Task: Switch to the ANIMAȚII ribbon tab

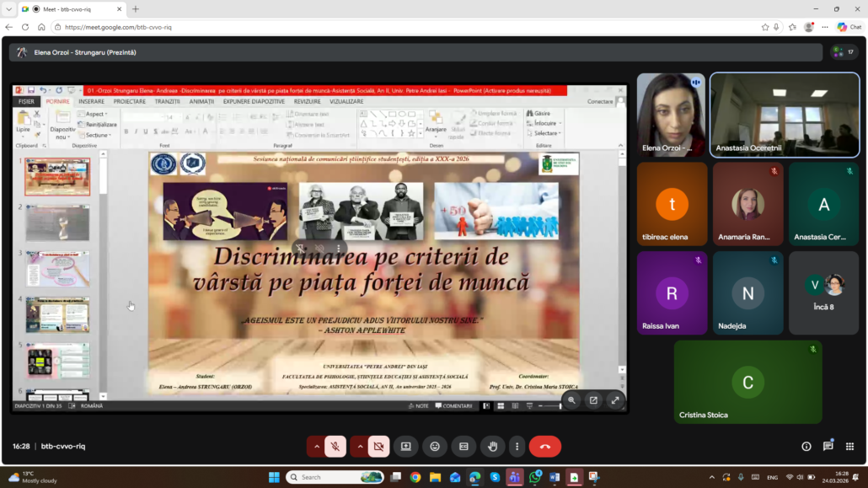Action: click(201, 101)
